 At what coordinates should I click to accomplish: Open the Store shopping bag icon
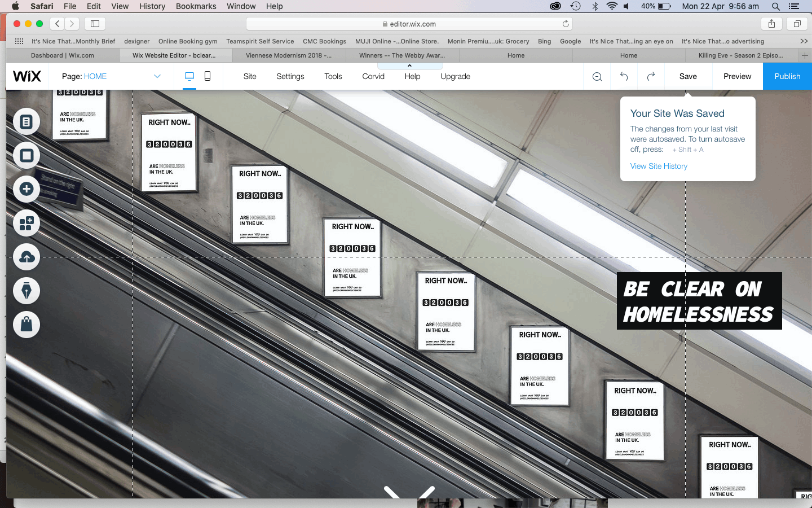point(27,325)
